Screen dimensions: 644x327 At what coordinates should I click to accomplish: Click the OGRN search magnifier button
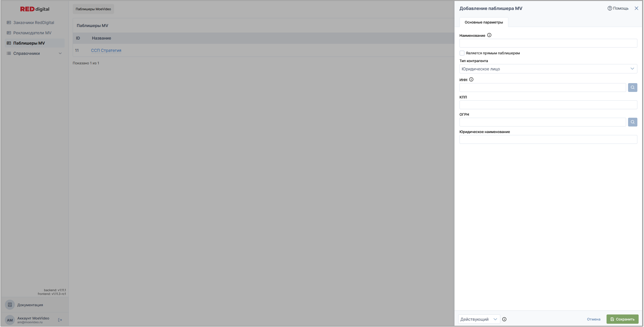point(632,122)
